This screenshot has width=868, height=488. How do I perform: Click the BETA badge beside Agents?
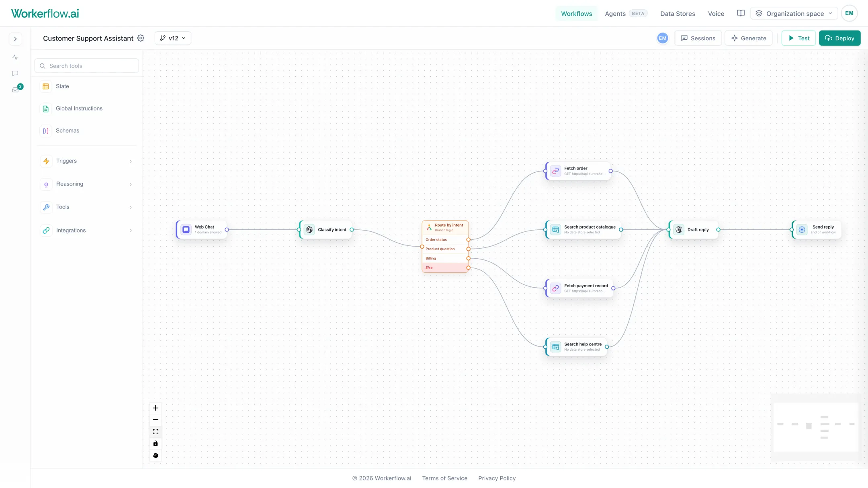638,13
